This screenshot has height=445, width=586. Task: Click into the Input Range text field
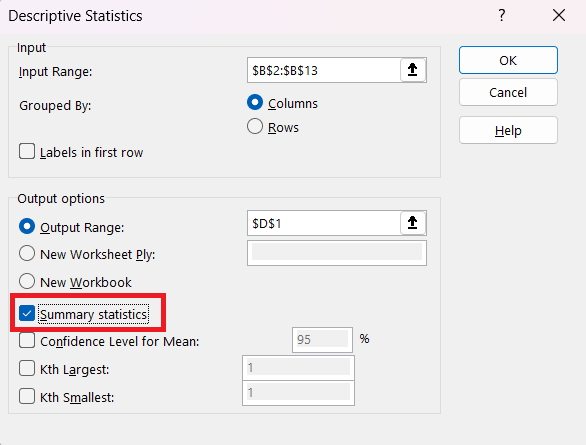(324, 70)
